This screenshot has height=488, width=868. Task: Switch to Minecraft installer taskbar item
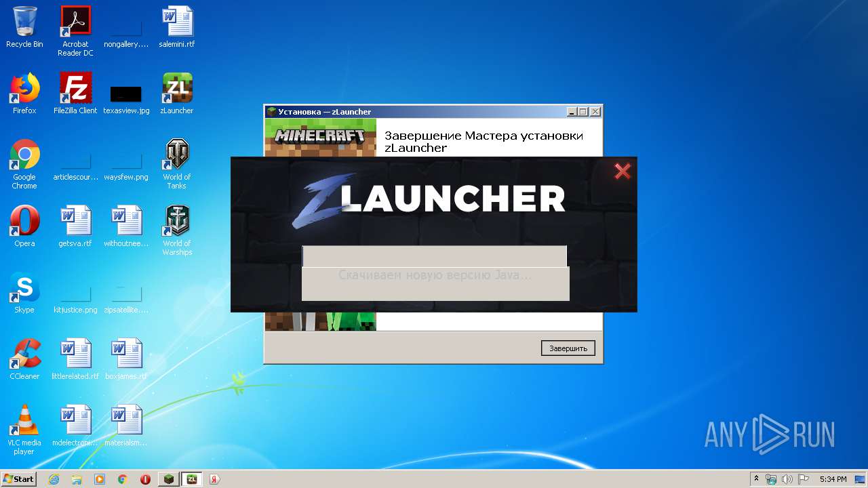click(169, 479)
